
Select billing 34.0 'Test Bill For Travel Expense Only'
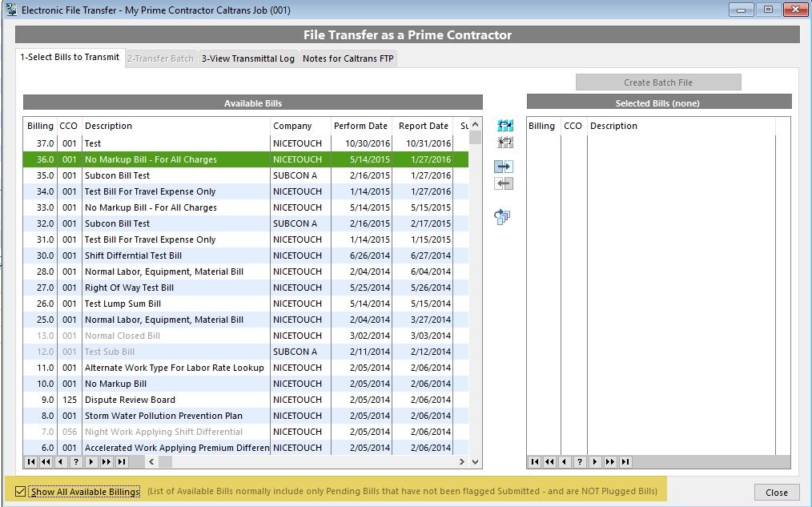coord(246,191)
